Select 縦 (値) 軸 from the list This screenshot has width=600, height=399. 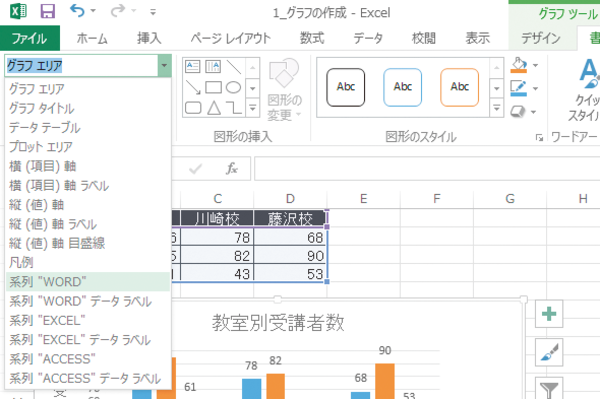pyautogui.click(x=88, y=205)
